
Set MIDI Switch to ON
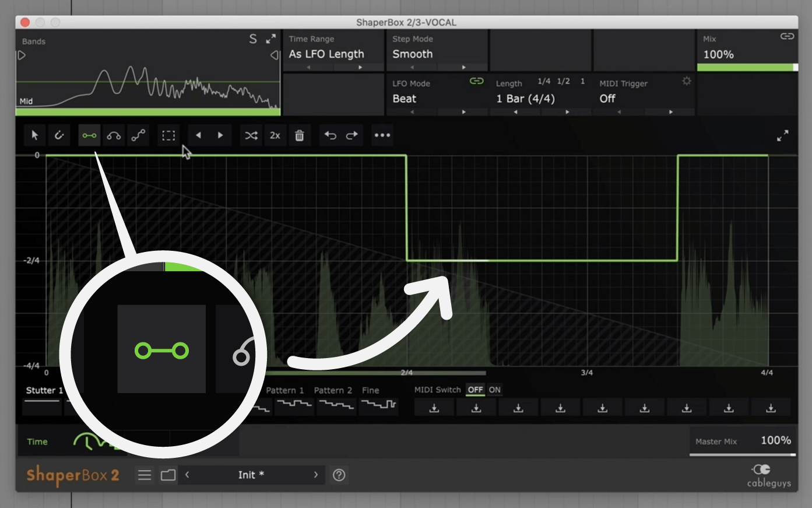click(495, 390)
